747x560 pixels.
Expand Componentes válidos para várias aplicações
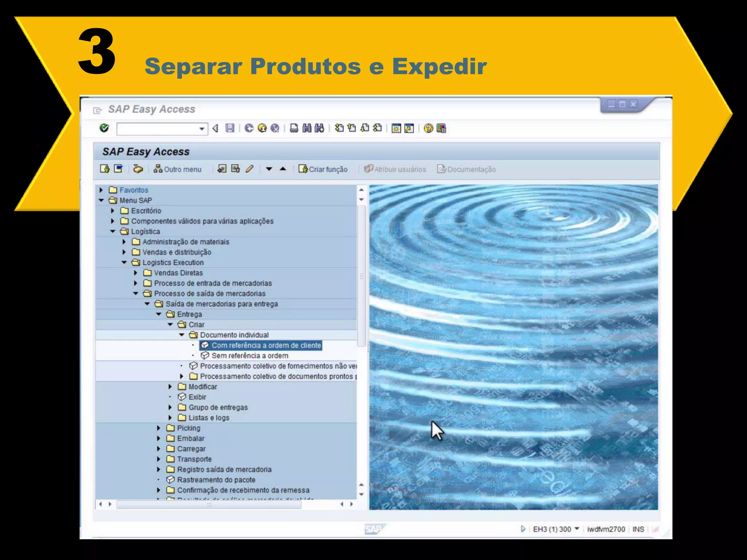pyautogui.click(x=113, y=221)
